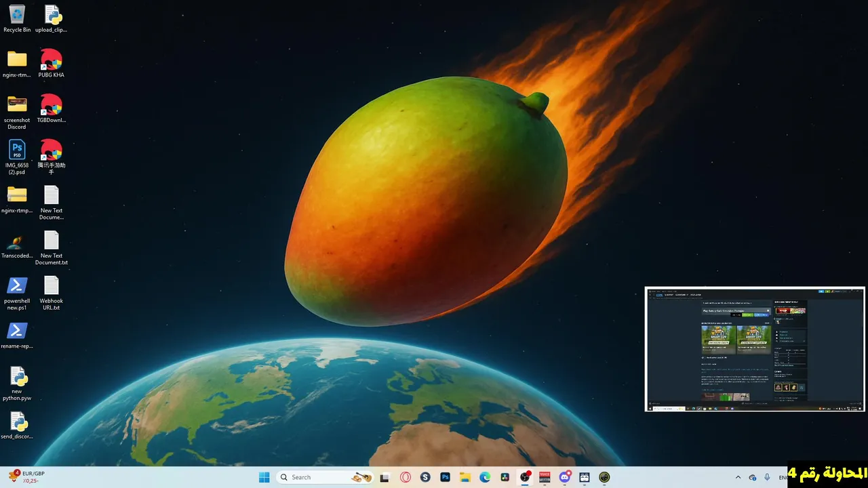The width and height of the screenshot is (868, 488).
Task: Select the Webhook URL.txt file
Action: click(x=52, y=293)
